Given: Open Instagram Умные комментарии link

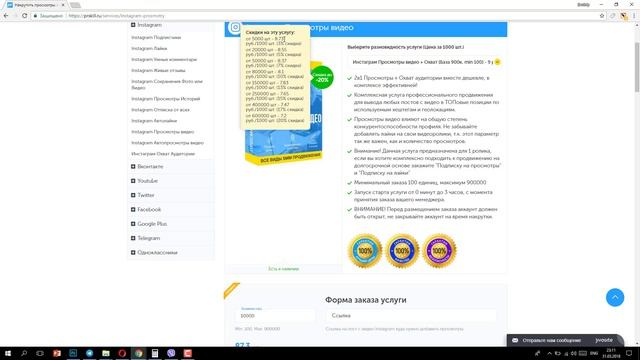Looking at the screenshot, I should pyautogui.click(x=164, y=60).
